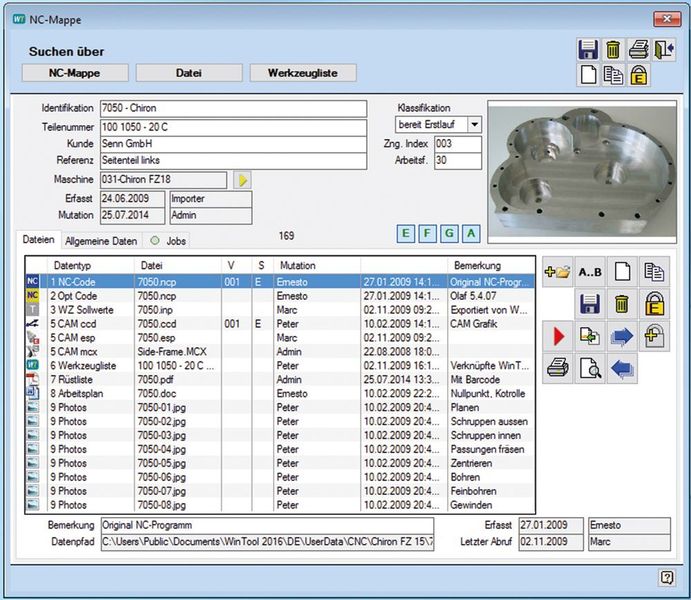
Task: Click the Datei search button
Action: pyautogui.click(x=189, y=73)
